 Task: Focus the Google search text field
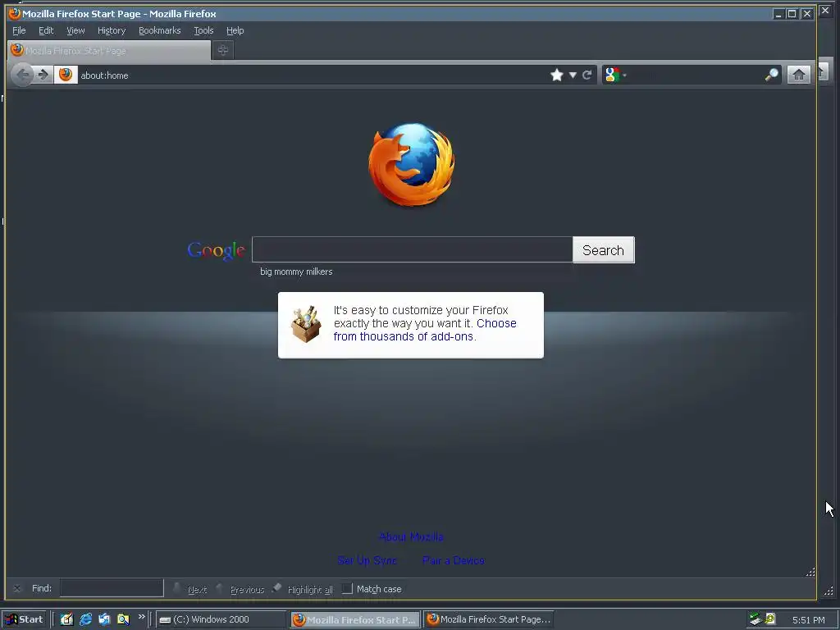click(x=412, y=249)
